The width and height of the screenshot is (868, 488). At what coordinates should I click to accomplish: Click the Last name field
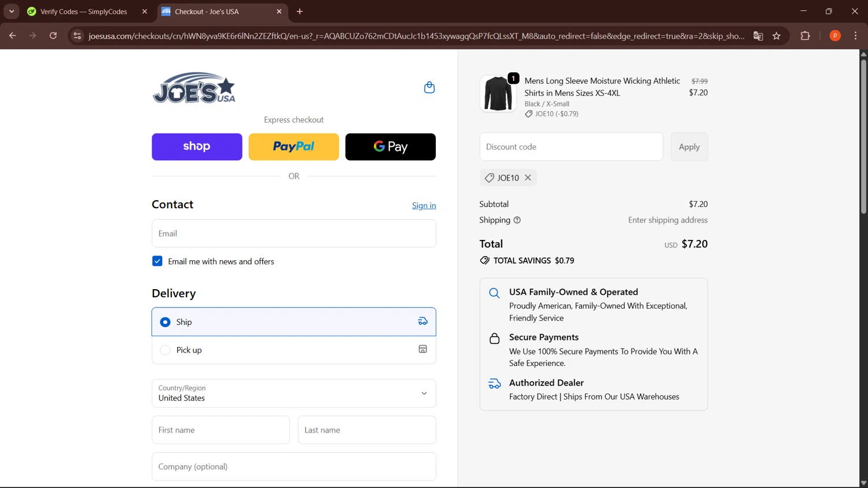tap(367, 430)
